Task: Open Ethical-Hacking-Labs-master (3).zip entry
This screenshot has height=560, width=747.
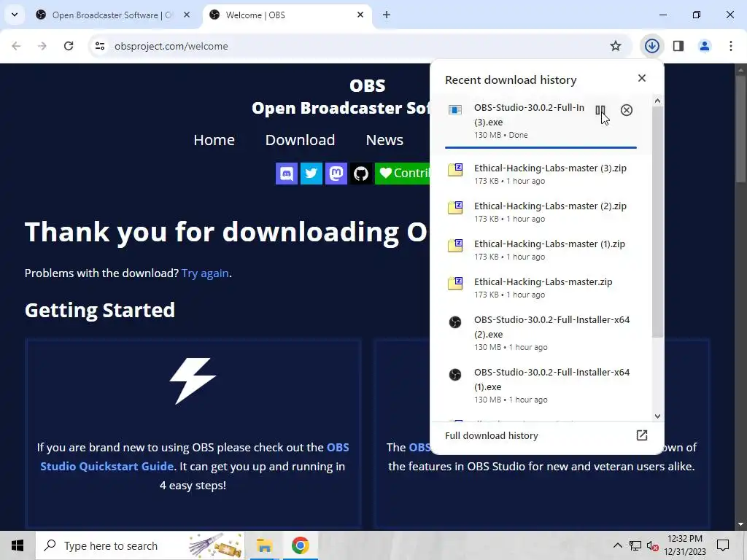Action: pos(541,174)
